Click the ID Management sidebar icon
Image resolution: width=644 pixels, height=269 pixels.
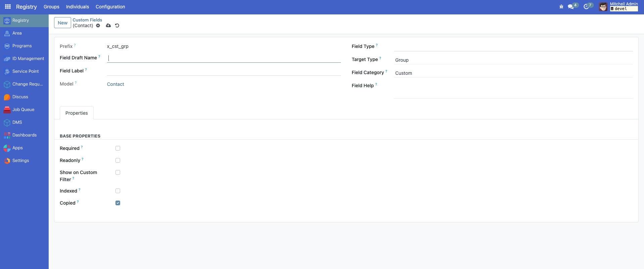7,59
